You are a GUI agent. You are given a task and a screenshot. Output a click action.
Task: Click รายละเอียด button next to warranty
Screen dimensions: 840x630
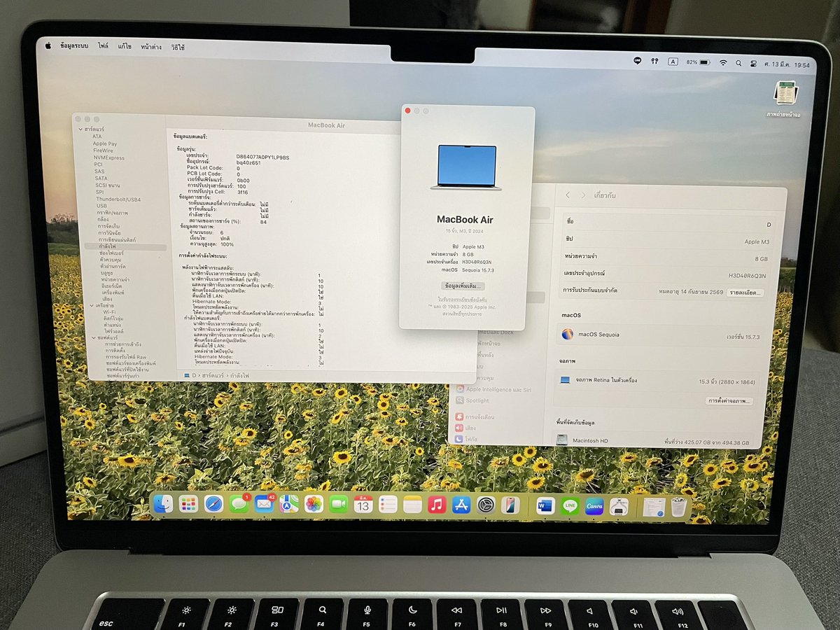[745, 293]
